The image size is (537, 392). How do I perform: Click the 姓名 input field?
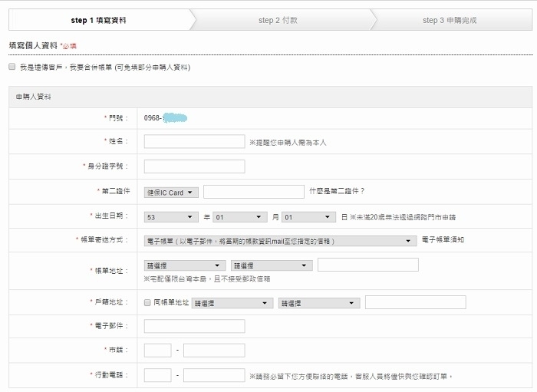click(x=194, y=141)
